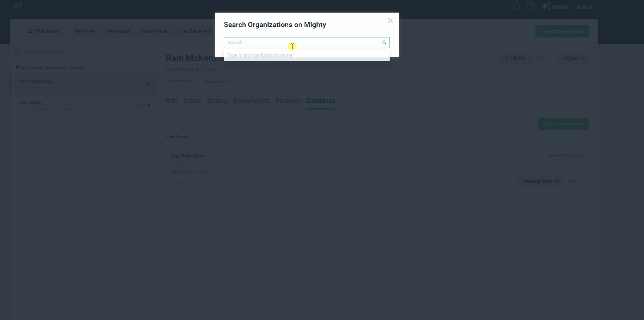Click the plaintiff search magnifier icon

(17, 53)
